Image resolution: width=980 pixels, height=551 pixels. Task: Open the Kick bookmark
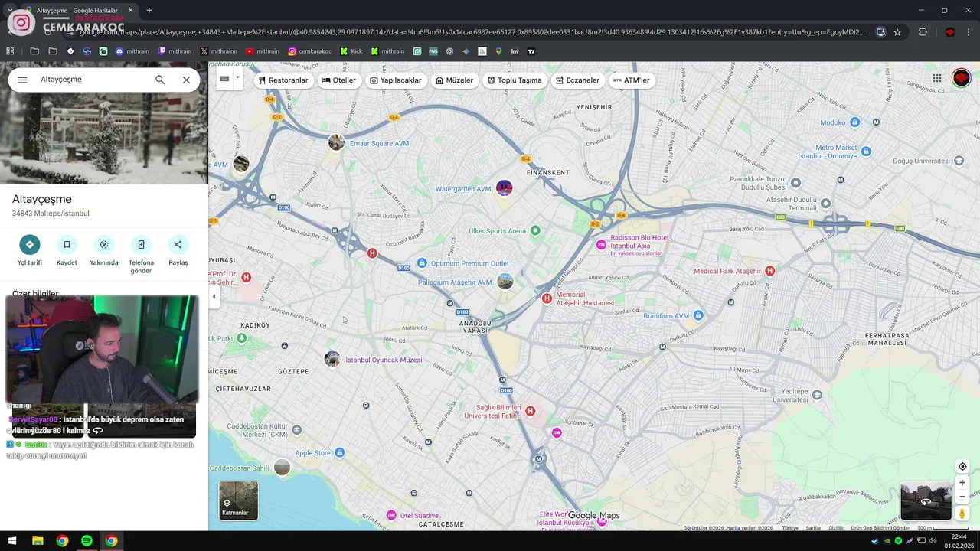point(351,51)
